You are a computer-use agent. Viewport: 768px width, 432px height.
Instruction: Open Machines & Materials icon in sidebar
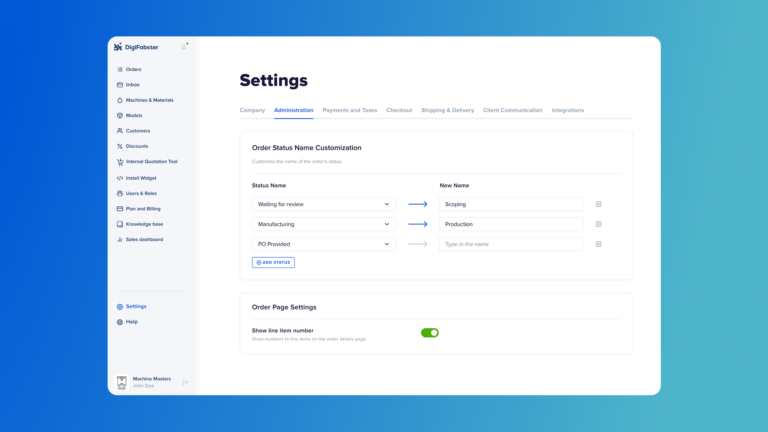click(x=120, y=100)
